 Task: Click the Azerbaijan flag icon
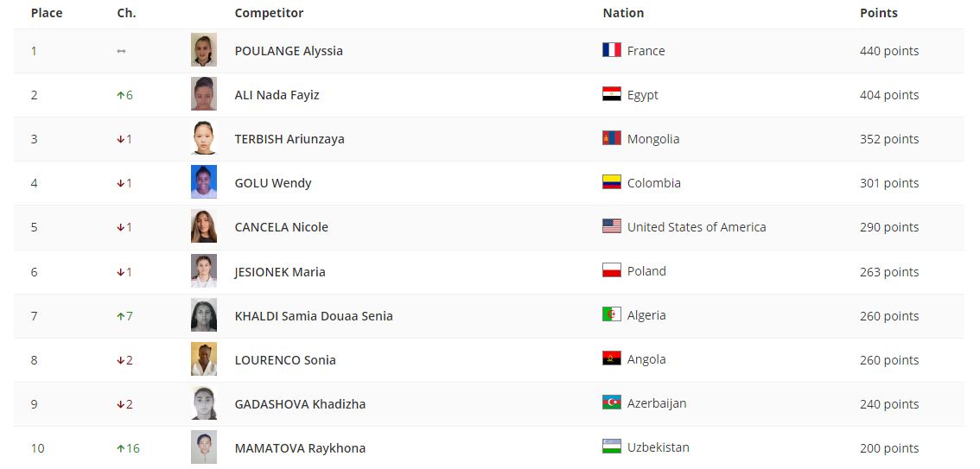[611, 402]
